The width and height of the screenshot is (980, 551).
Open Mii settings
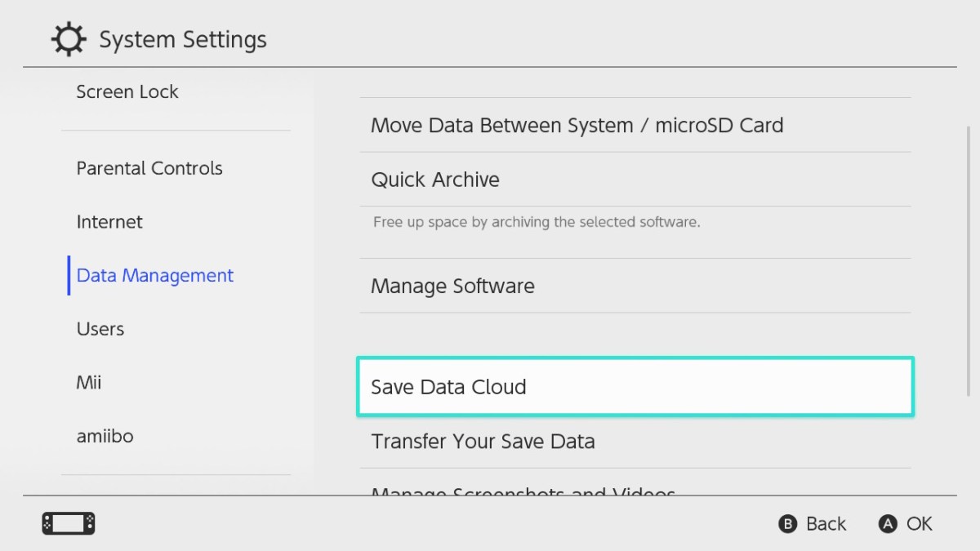[x=88, y=382]
